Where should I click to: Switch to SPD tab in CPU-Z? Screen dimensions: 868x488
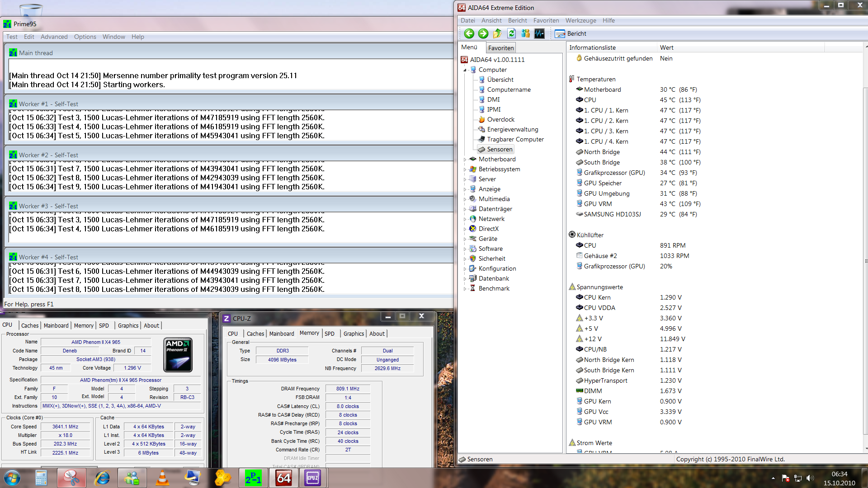(330, 333)
